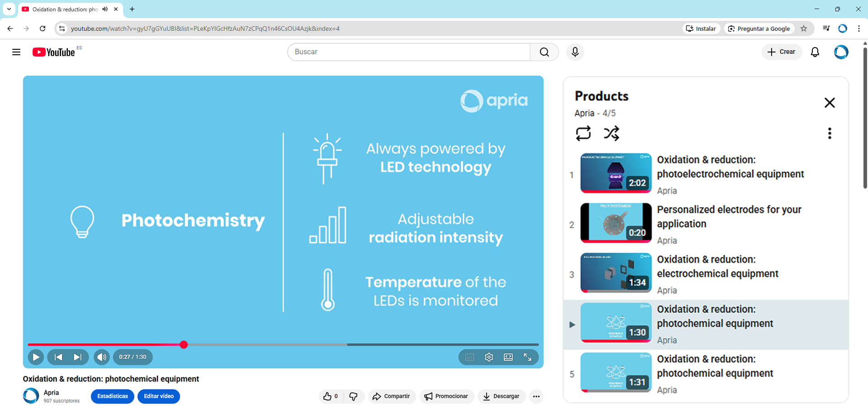Screen dimensions: 868x418
Task: Open playlist three-dot options menu
Action: [x=829, y=133]
